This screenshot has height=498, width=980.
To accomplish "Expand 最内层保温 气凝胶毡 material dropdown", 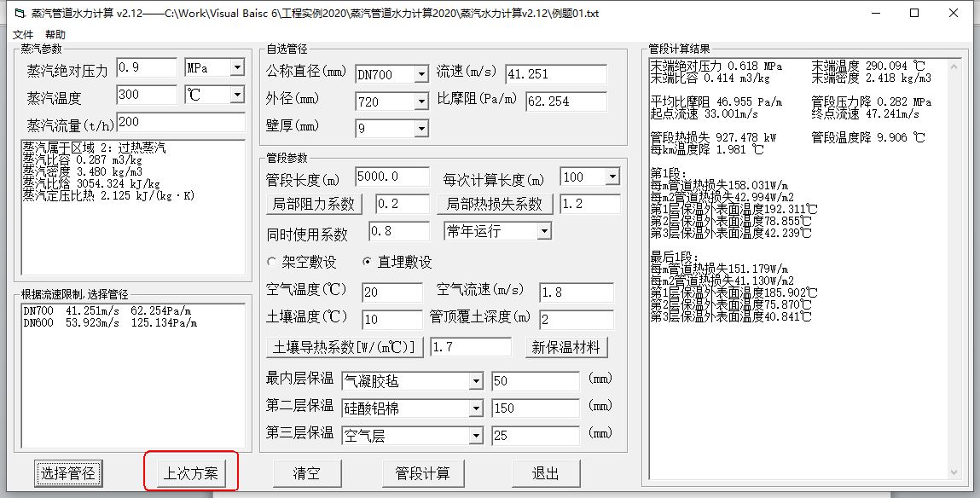I will pos(475,380).
